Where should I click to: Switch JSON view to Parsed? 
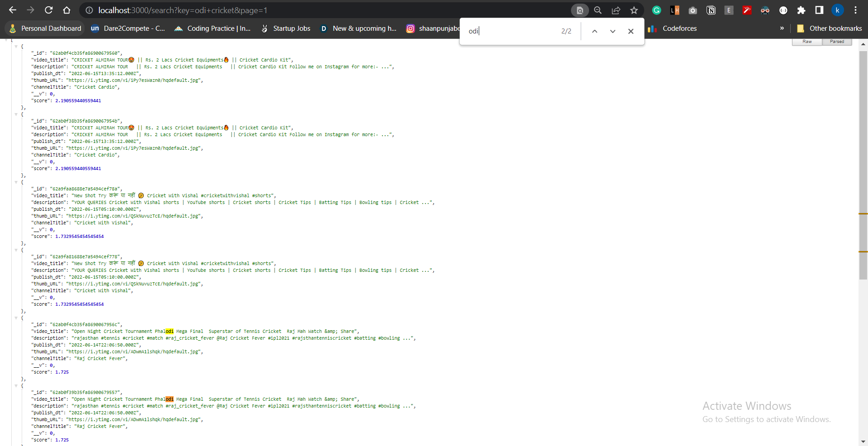(x=837, y=42)
